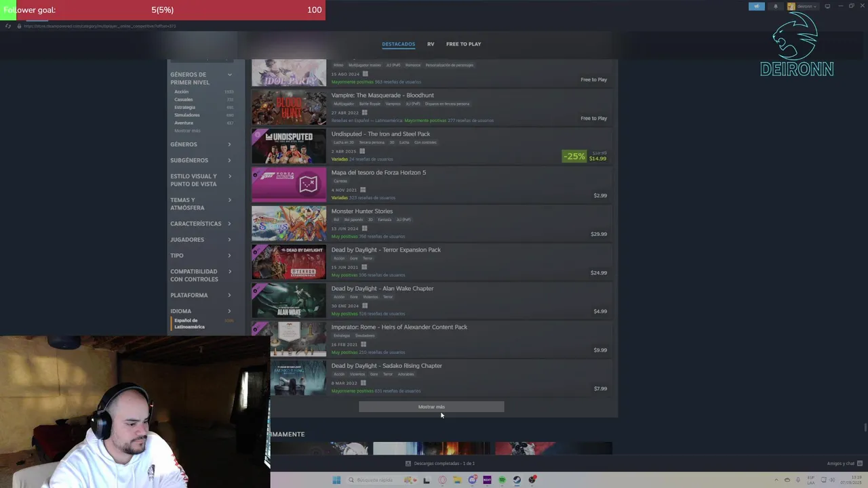Toggle Español de Latinoamérica language filter

coord(189,324)
